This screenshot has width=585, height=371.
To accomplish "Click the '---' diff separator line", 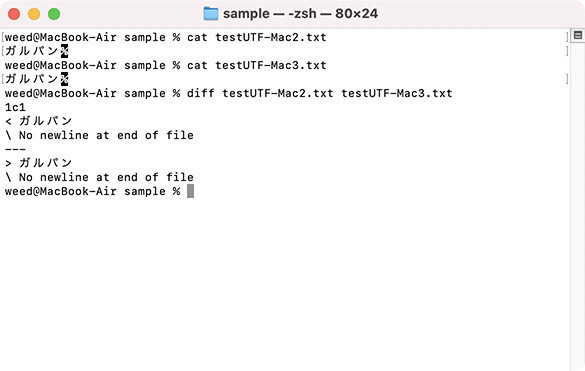I will click(15, 149).
